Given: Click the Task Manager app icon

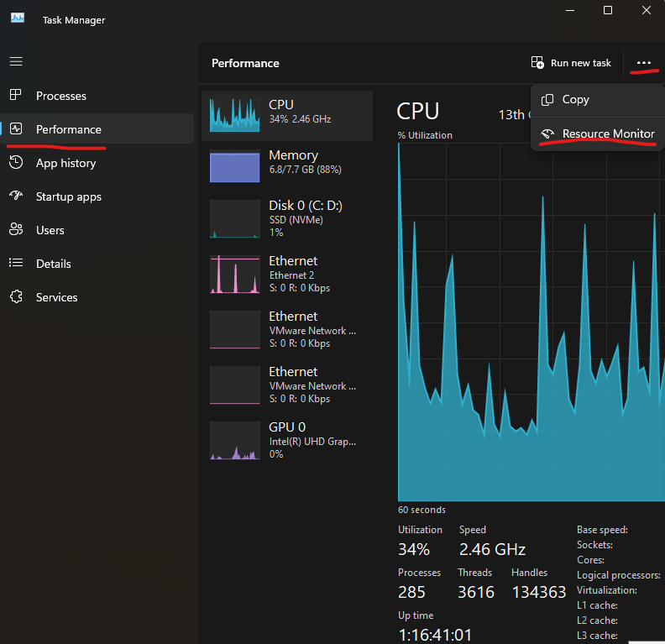Looking at the screenshot, I should coord(18,18).
